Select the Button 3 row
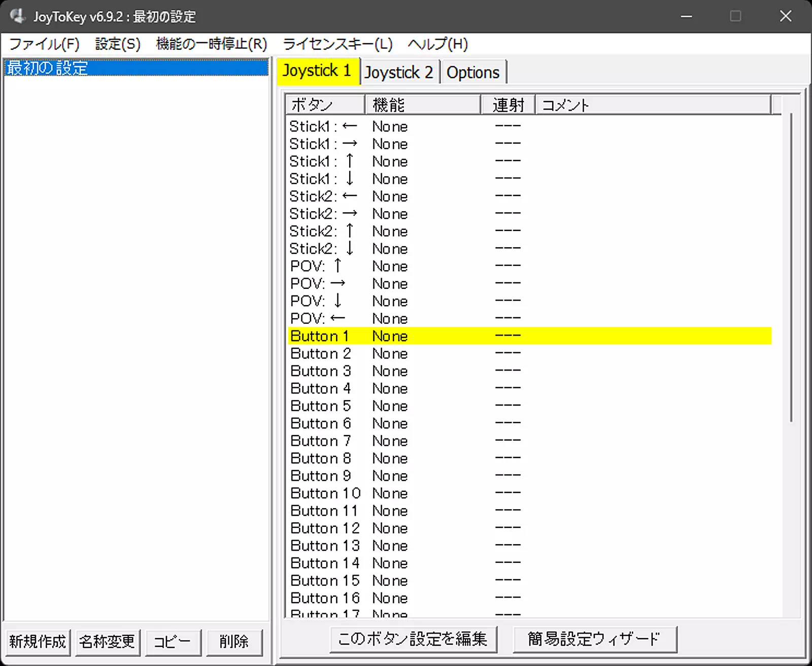 click(530, 371)
